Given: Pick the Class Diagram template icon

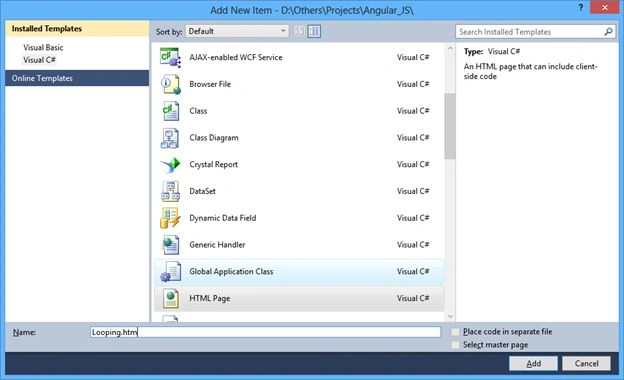Looking at the screenshot, I should point(170,138).
